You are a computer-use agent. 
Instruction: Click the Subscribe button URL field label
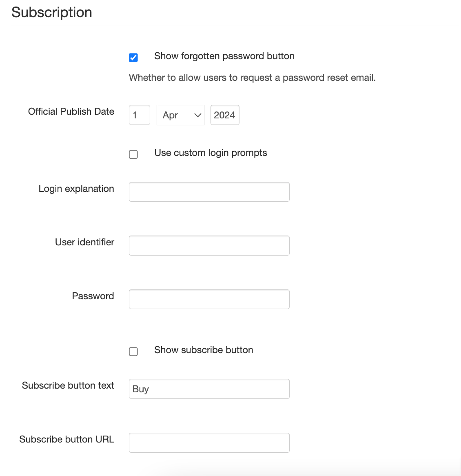pyautogui.click(x=66, y=440)
